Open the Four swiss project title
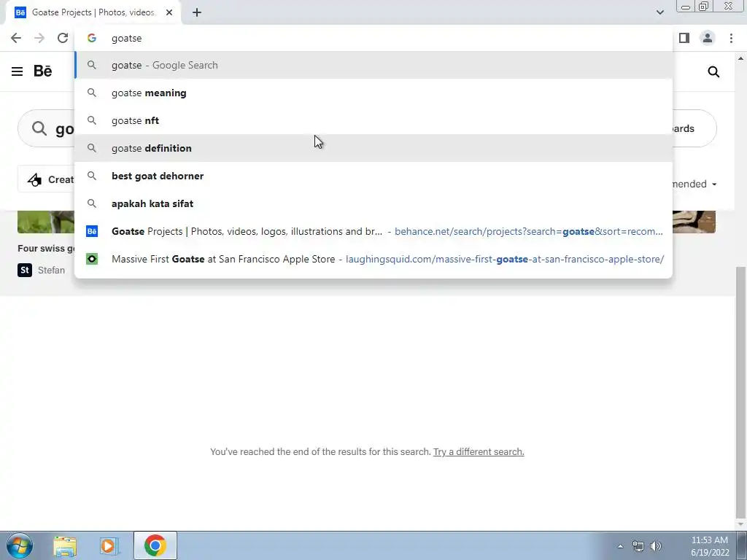Screen dimensions: 747x560 click(46, 249)
